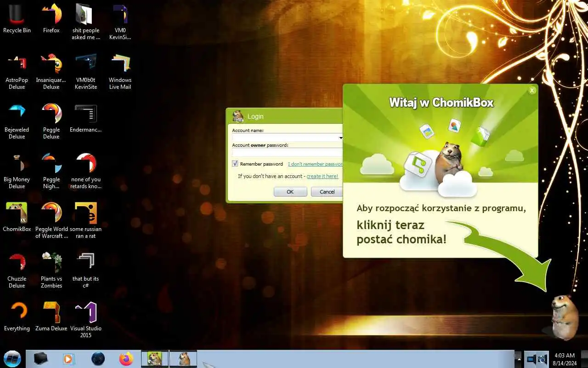588x368 pixels.
Task: Launch Zuma Deluxe
Action: tap(51, 316)
